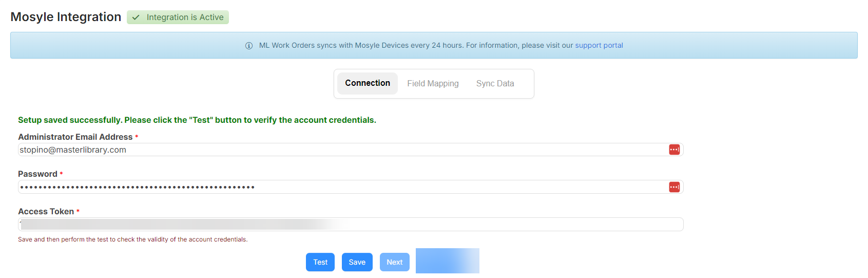Click the Mosyle Integration heading
The width and height of the screenshot is (868, 278).
click(66, 17)
